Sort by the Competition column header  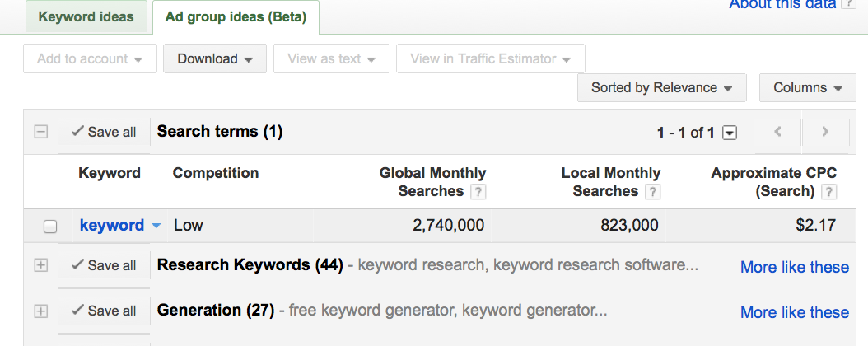215,173
